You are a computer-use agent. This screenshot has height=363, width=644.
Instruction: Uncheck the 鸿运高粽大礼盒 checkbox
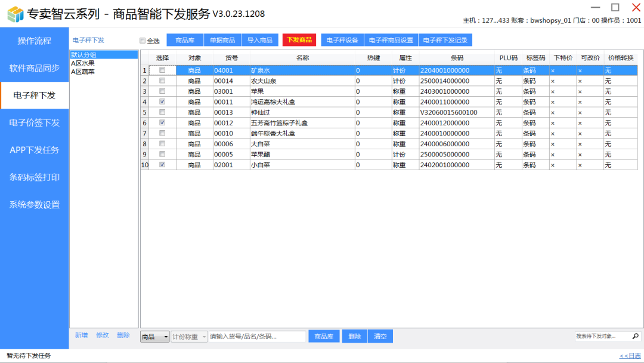click(x=162, y=102)
